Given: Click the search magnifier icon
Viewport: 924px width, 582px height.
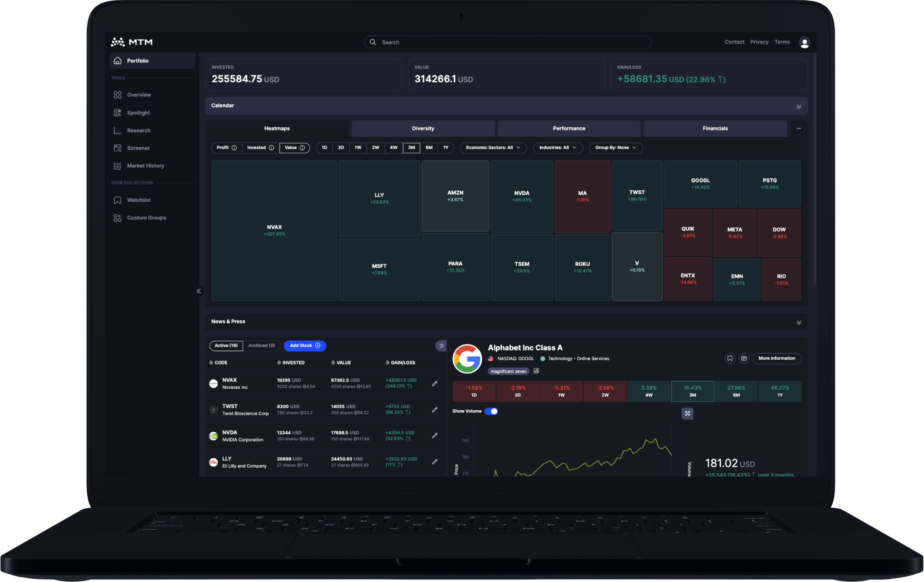Looking at the screenshot, I should (x=373, y=42).
